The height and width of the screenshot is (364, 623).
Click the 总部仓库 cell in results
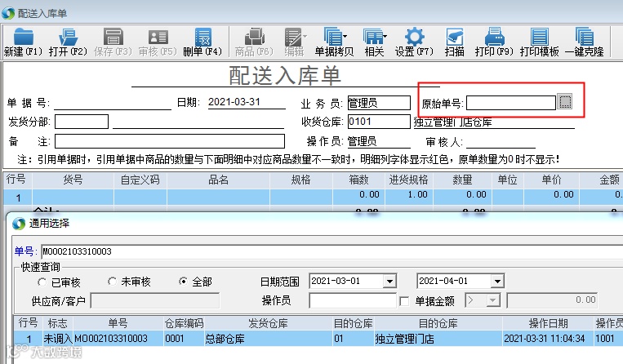point(269,339)
